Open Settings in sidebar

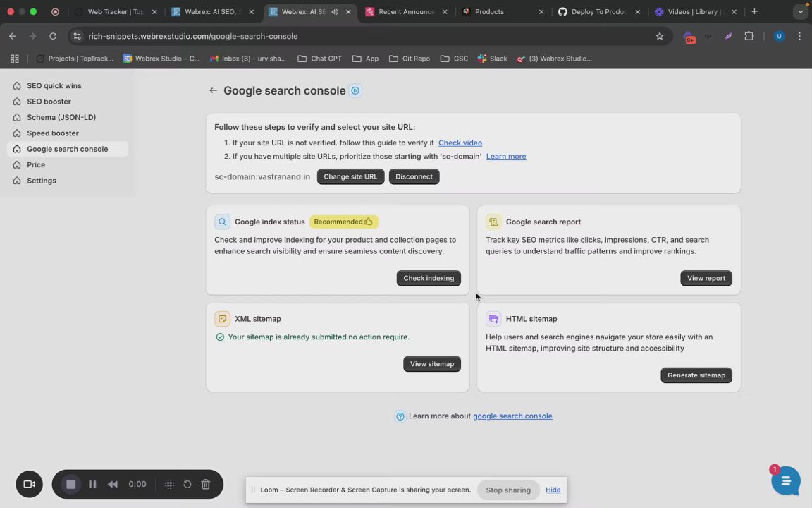[68, 181]
